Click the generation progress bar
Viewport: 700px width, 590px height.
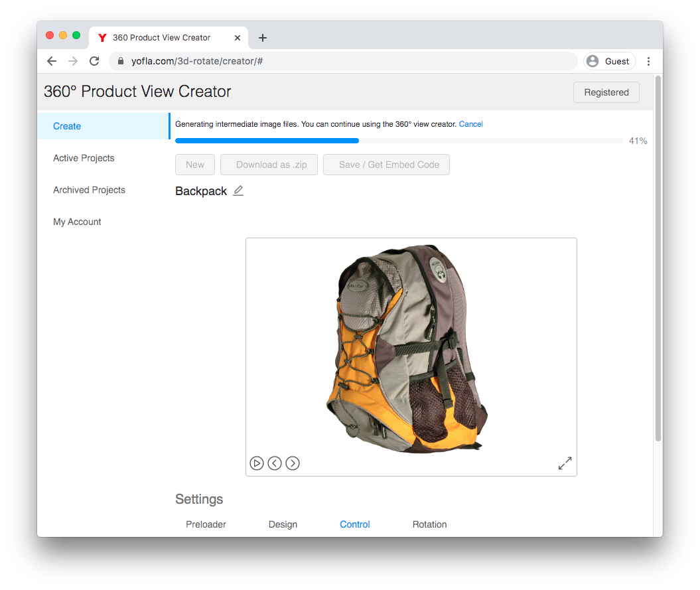[399, 141]
